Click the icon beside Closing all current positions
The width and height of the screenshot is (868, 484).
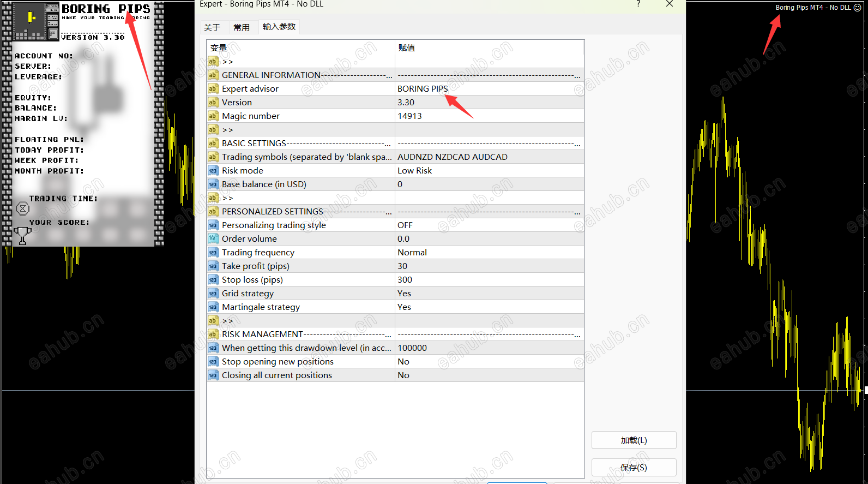tap(213, 375)
